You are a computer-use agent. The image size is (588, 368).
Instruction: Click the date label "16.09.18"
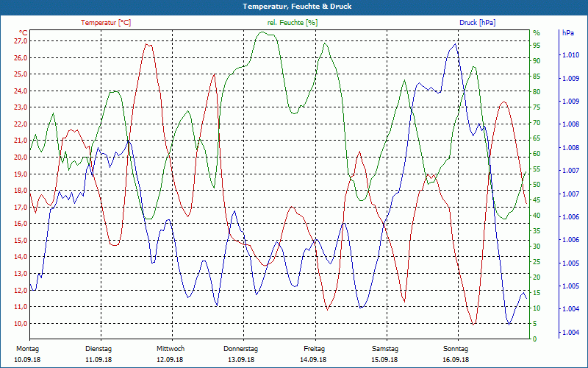[456, 360]
